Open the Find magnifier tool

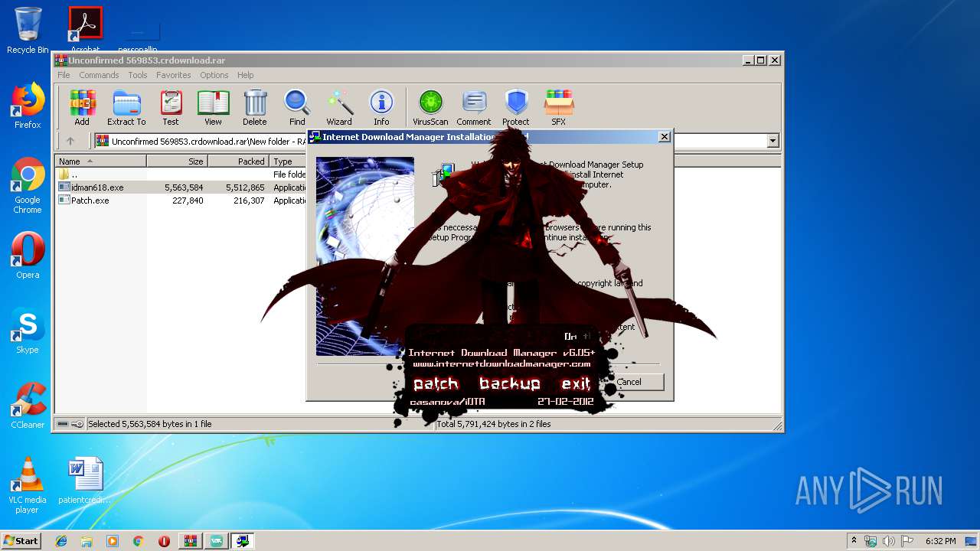pyautogui.click(x=297, y=108)
